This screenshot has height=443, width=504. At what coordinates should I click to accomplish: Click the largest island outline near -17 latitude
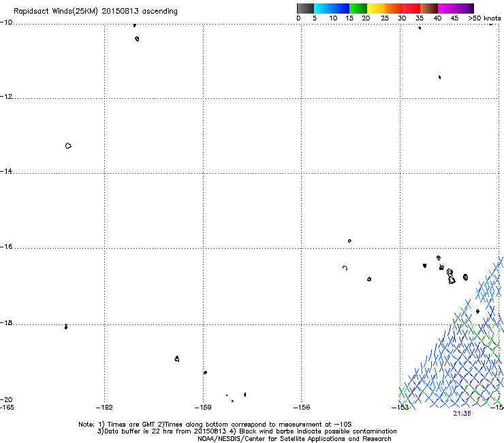pos(451,277)
